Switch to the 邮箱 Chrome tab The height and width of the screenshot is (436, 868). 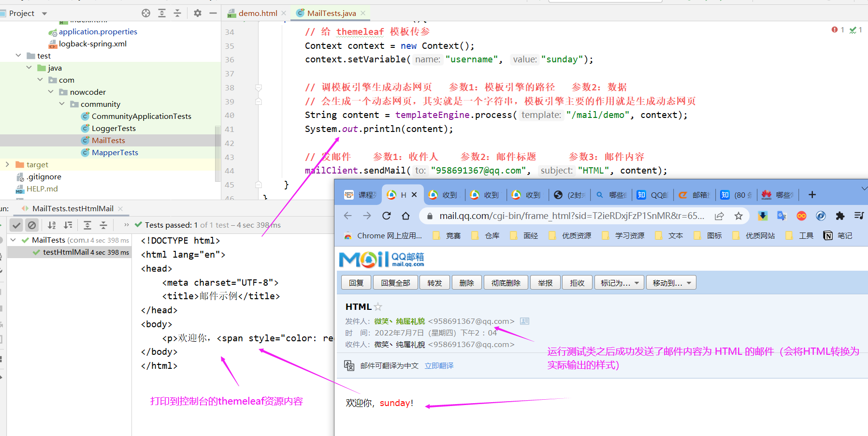[x=694, y=195]
